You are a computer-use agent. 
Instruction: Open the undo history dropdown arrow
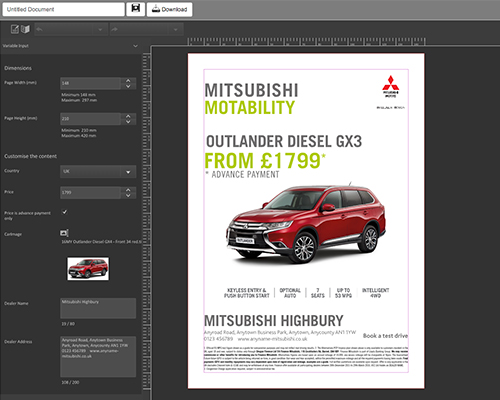(x=100, y=30)
